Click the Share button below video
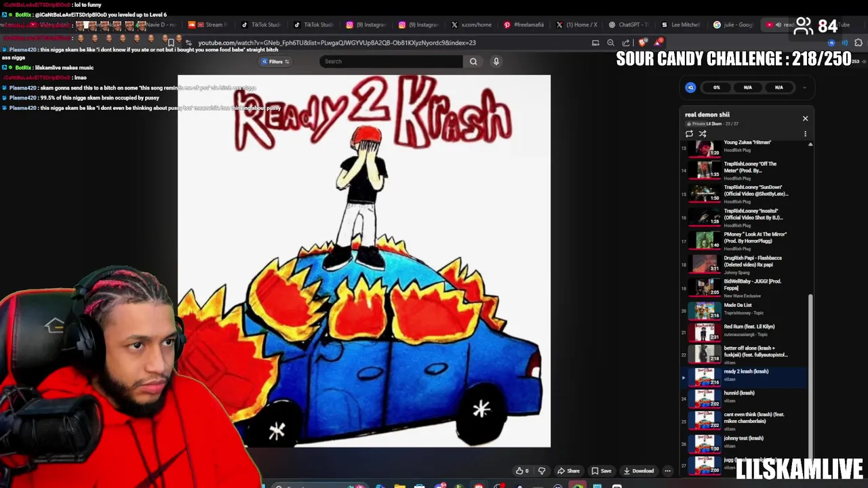 click(568, 471)
